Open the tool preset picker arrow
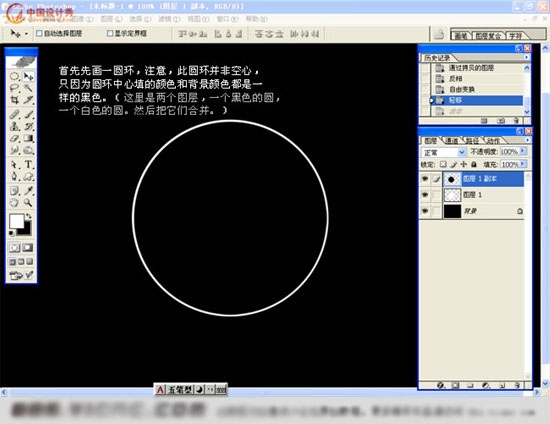 click(x=26, y=34)
